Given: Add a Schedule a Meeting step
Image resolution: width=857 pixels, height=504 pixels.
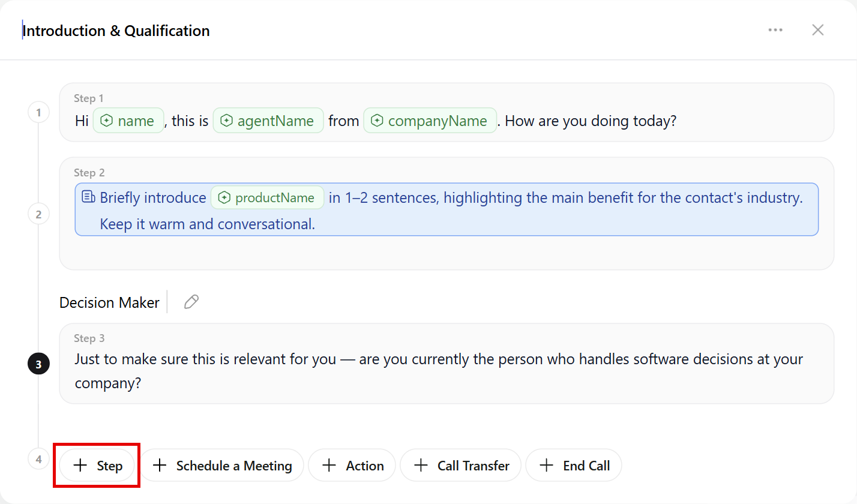Looking at the screenshot, I should (x=222, y=465).
